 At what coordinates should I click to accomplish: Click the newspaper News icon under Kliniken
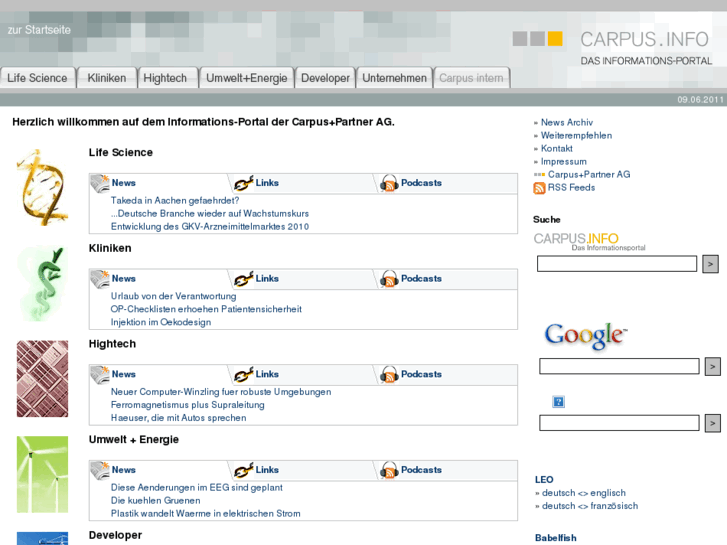pyautogui.click(x=100, y=279)
